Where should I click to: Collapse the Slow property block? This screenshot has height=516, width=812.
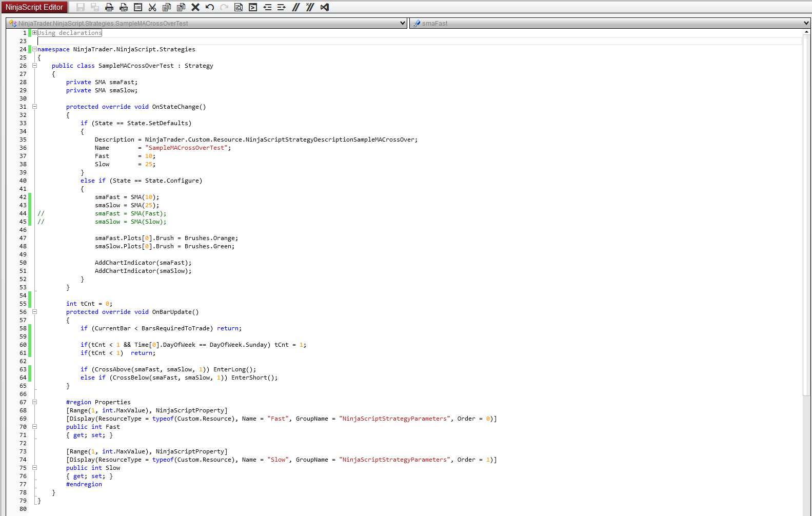(x=34, y=468)
